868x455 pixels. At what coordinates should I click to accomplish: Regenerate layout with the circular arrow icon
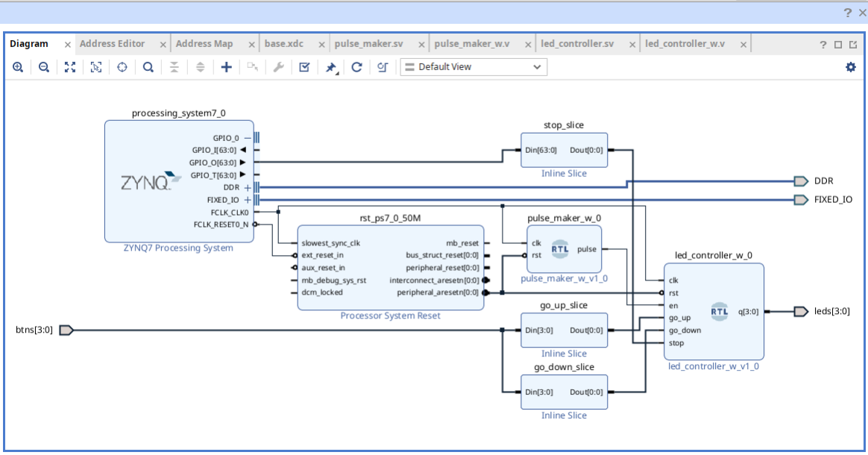[356, 67]
